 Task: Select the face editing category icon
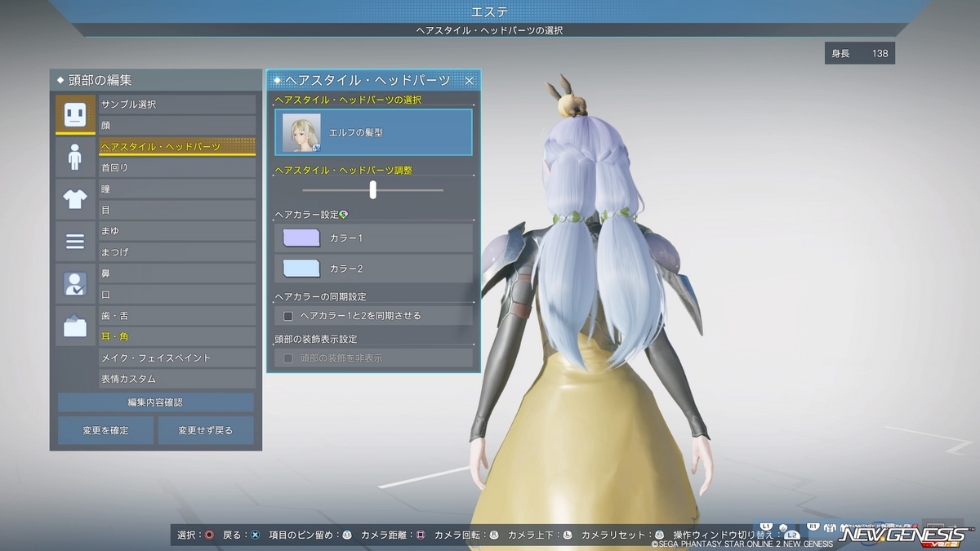click(x=75, y=114)
